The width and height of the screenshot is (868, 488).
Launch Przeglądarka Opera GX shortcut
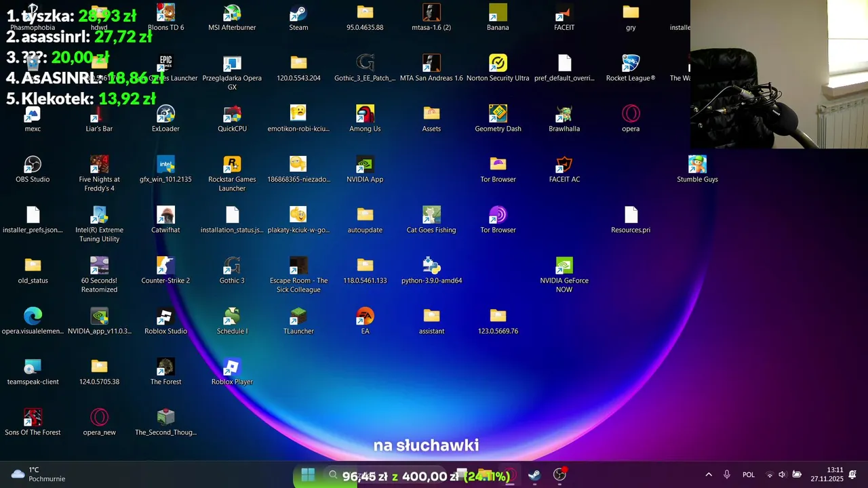232,73
